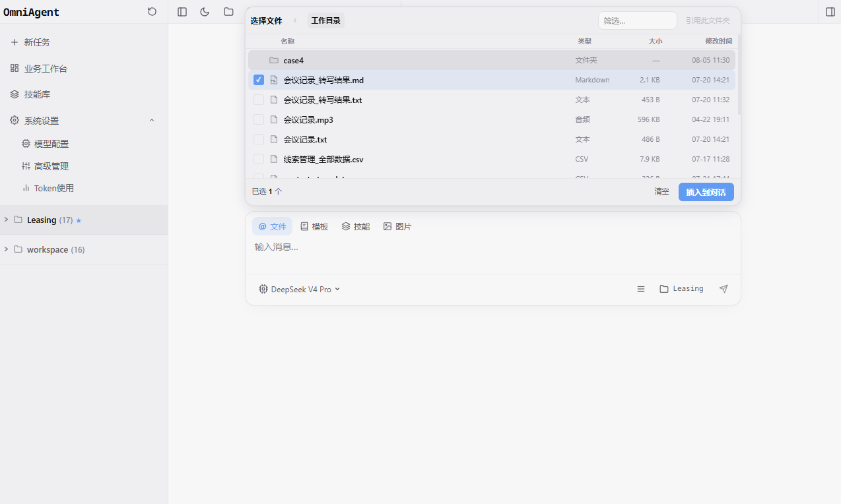
Task: Click the refresh icon beside OmniAgent
Action: click(152, 12)
